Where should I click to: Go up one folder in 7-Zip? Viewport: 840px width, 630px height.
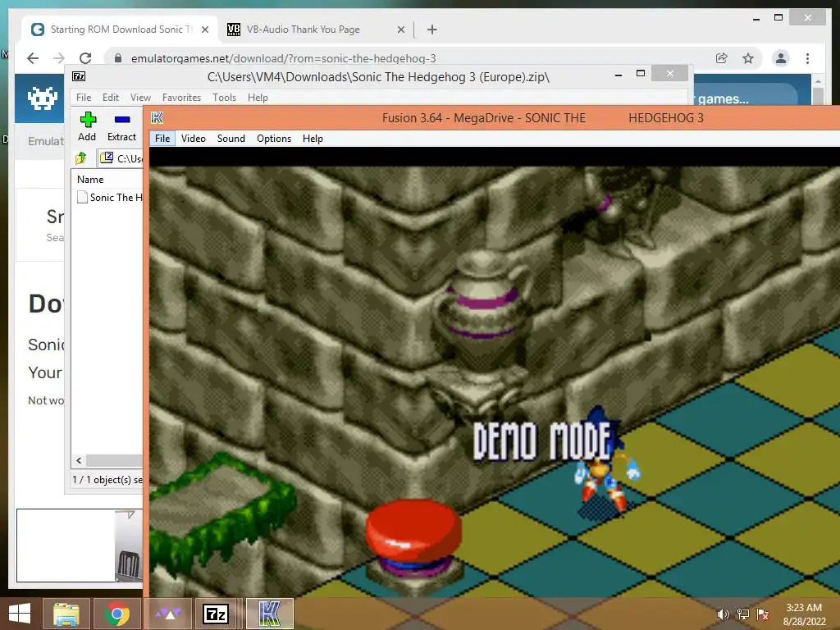pyautogui.click(x=81, y=158)
